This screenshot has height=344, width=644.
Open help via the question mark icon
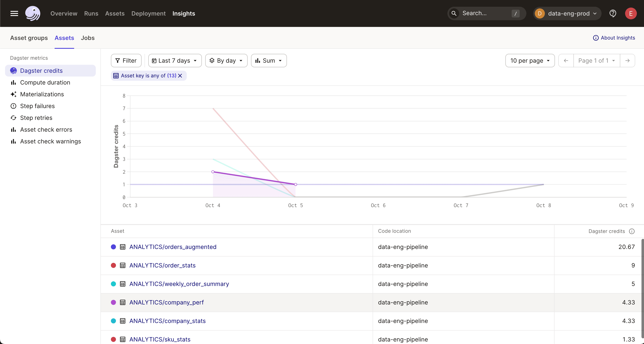pyautogui.click(x=613, y=13)
